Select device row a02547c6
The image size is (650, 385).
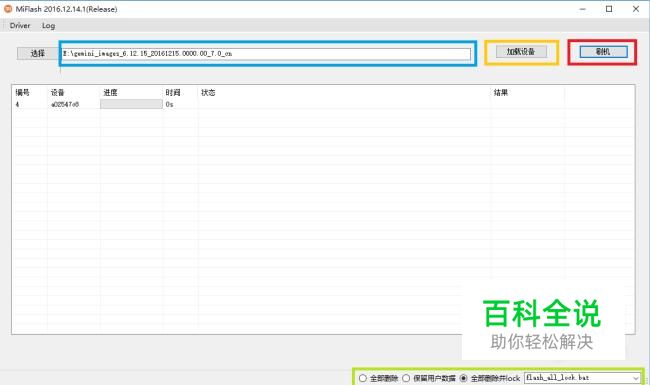[x=323, y=104]
